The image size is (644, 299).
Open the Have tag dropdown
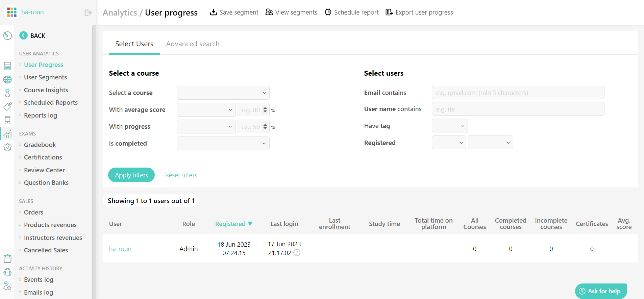(x=450, y=126)
